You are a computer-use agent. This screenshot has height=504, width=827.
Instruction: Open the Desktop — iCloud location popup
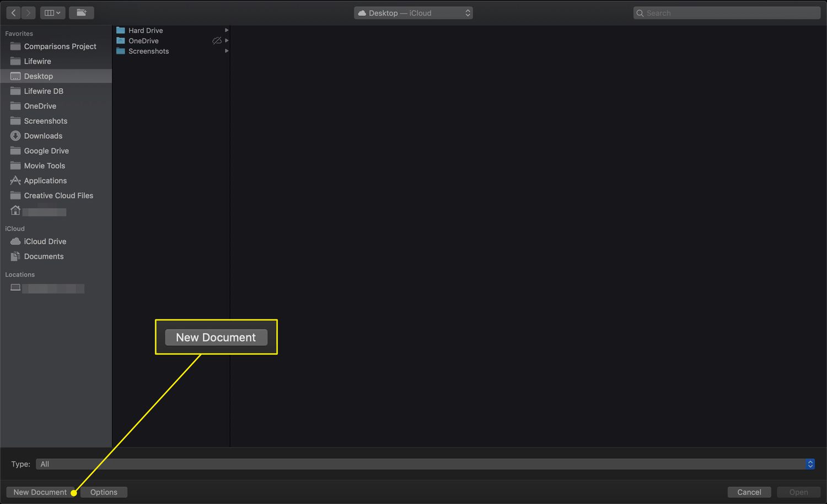coord(413,13)
